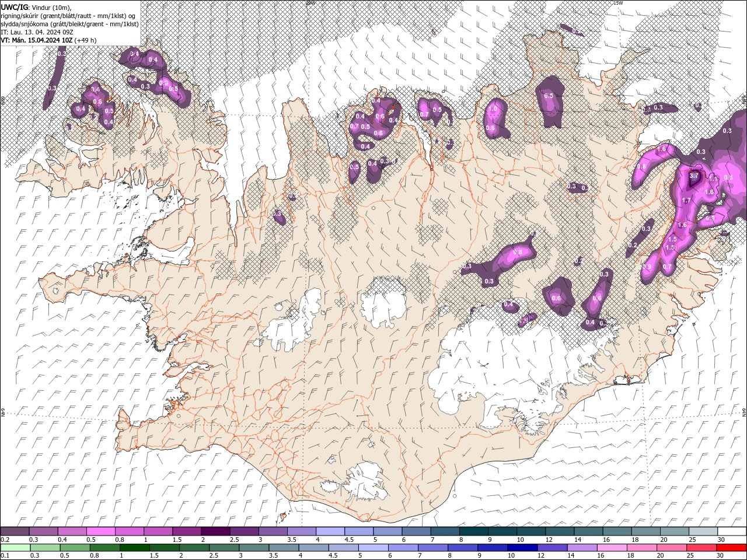Select the bright red lower legend swatch at 30
Screen dimensions: 747x560
[731, 548]
